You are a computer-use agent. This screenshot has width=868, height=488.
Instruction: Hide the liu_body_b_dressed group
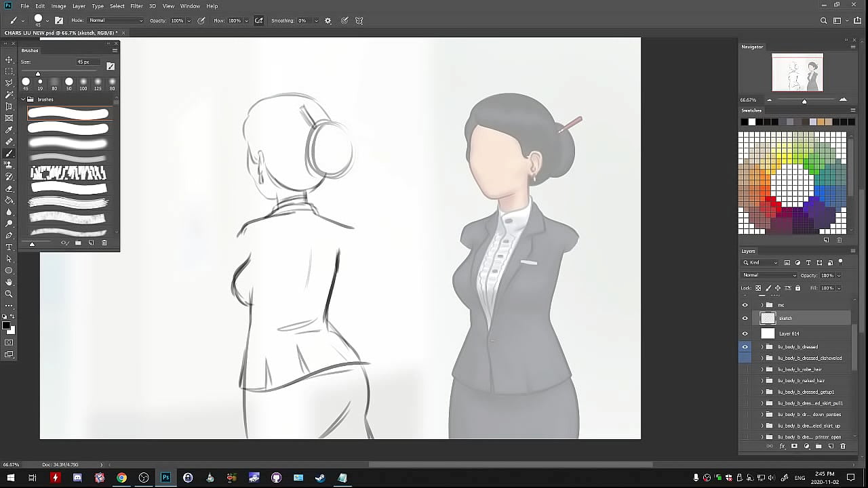[x=745, y=347]
